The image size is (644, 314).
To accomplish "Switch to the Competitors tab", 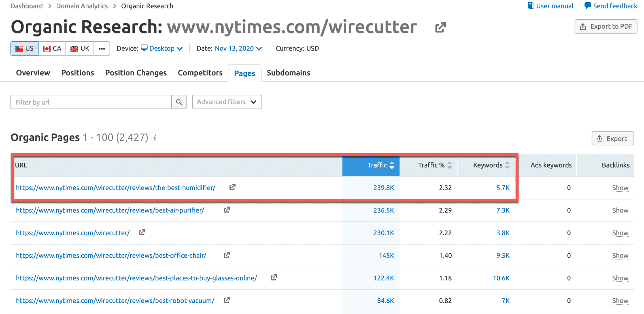I will 200,73.
